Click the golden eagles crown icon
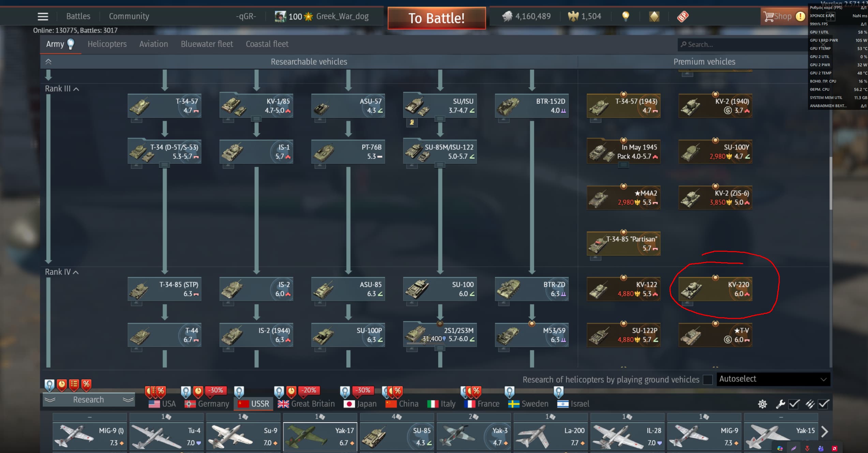Image resolution: width=868 pixels, height=453 pixels. 573,16
